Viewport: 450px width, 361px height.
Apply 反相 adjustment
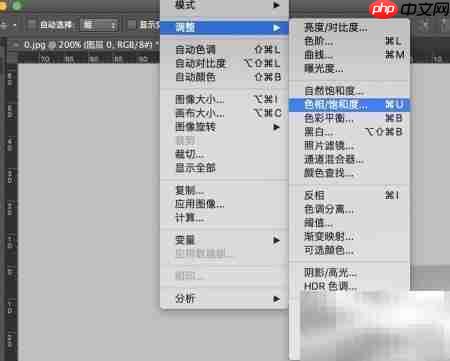tap(349, 195)
